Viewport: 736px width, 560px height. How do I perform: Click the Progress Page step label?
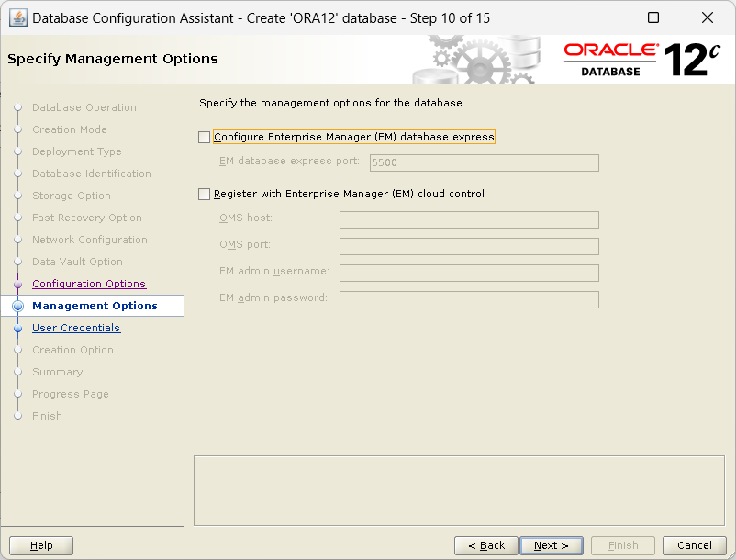coord(71,395)
